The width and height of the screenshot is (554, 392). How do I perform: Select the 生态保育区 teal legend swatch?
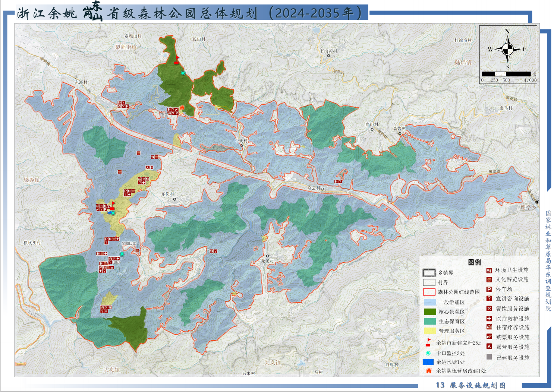click(x=430, y=321)
